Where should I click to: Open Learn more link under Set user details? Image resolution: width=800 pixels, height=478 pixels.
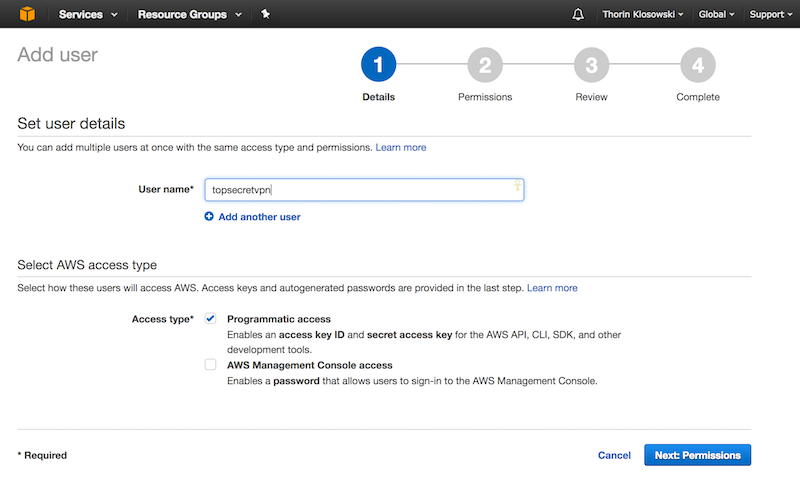(x=401, y=147)
